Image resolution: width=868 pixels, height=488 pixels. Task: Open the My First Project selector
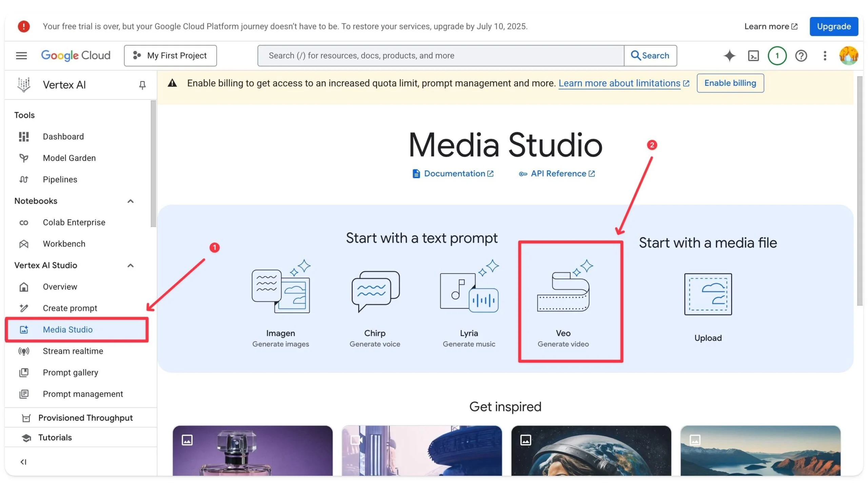tap(170, 56)
